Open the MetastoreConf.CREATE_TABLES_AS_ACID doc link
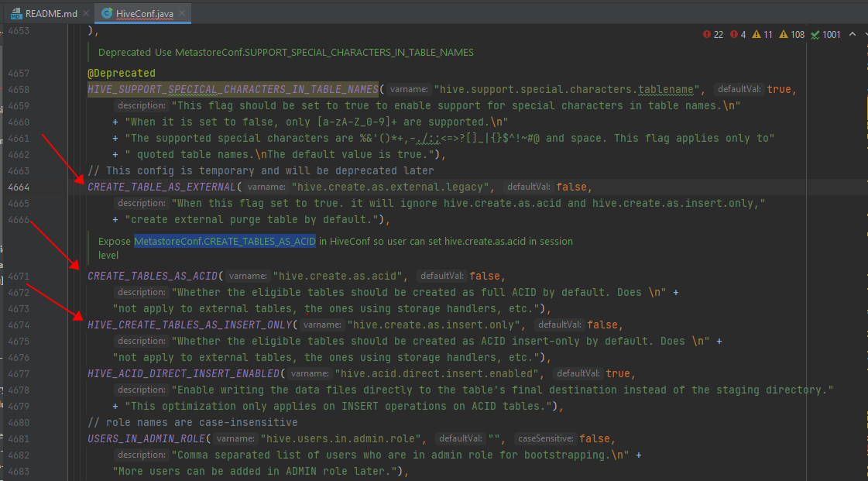This screenshot has height=481, width=868. point(225,242)
